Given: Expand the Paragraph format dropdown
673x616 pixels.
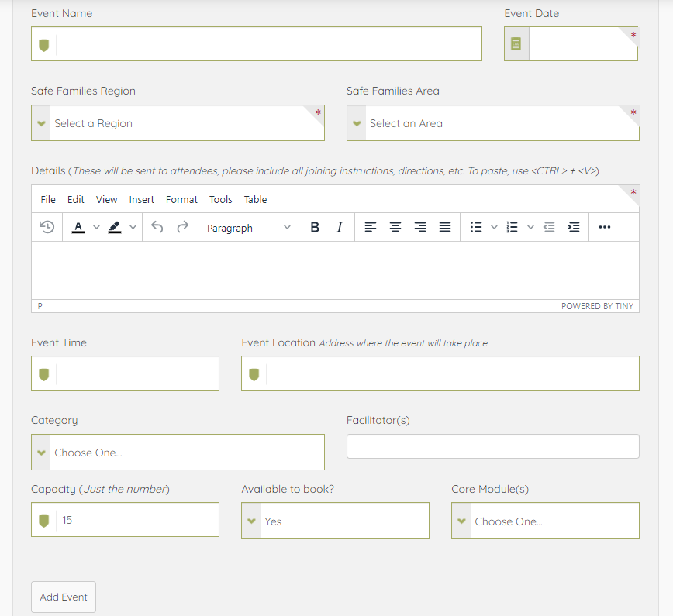Looking at the screenshot, I should [x=248, y=228].
